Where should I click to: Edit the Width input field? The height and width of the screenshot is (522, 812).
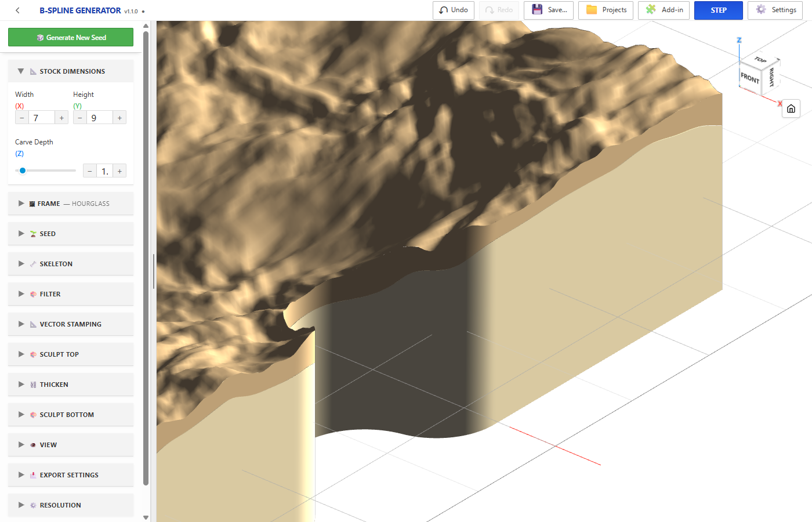point(42,118)
